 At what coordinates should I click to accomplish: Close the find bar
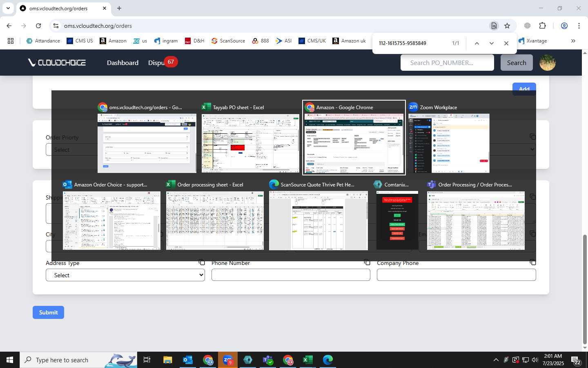[506, 43]
